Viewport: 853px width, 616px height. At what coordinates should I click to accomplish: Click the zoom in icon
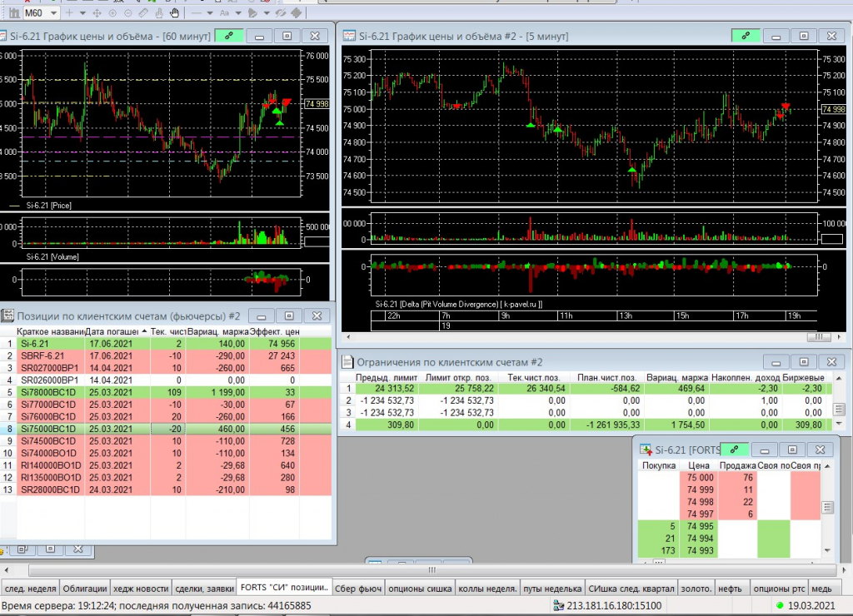[112, 12]
